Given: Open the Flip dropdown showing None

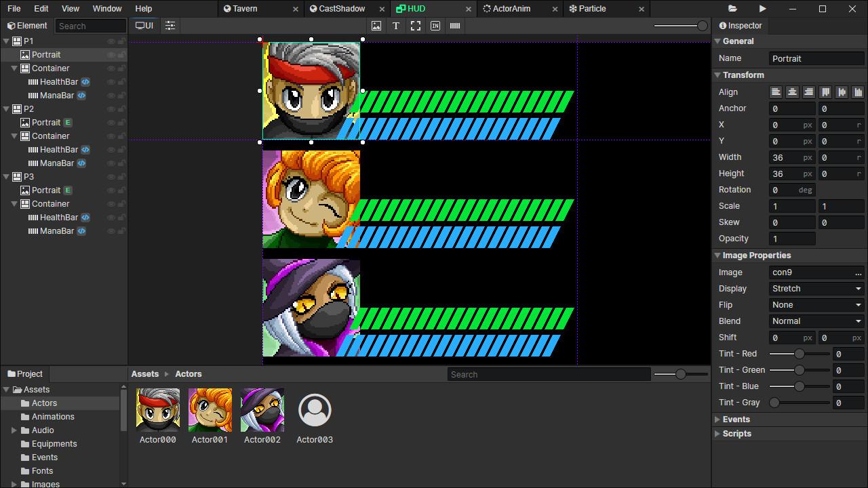Looking at the screenshot, I should pyautogui.click(x=816, y=304).
